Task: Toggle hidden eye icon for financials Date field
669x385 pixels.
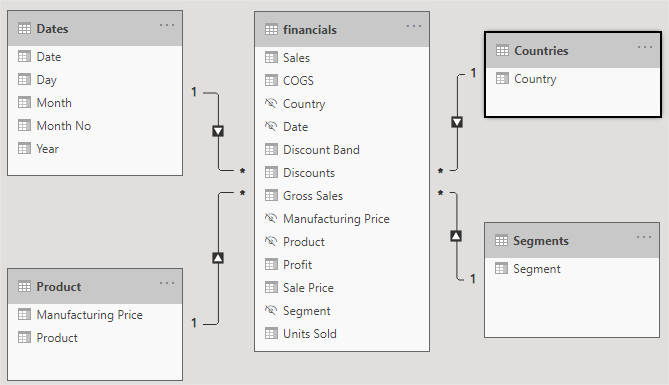Action: [x=271, y=126]
